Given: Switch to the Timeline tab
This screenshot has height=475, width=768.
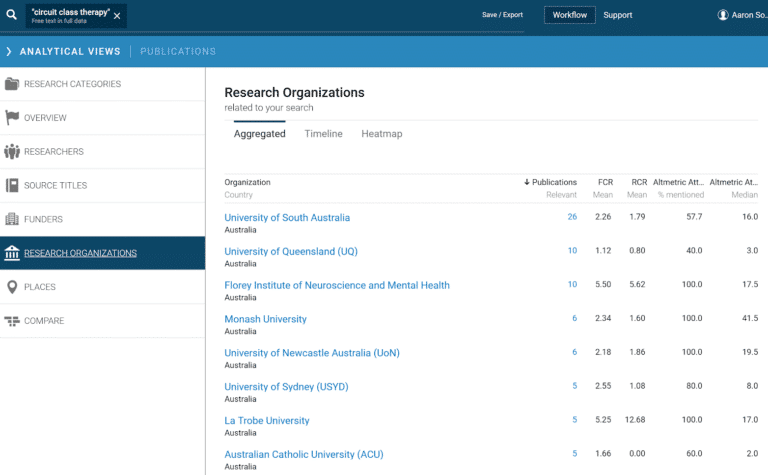Looking at the screenshot, I should 323,134.
